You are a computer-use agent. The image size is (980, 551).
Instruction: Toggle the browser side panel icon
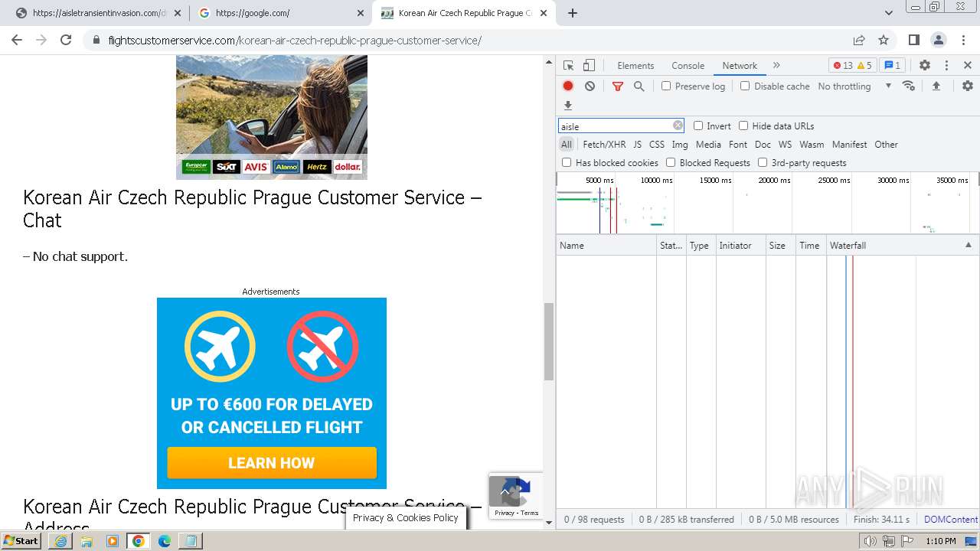tap(914, 40)
